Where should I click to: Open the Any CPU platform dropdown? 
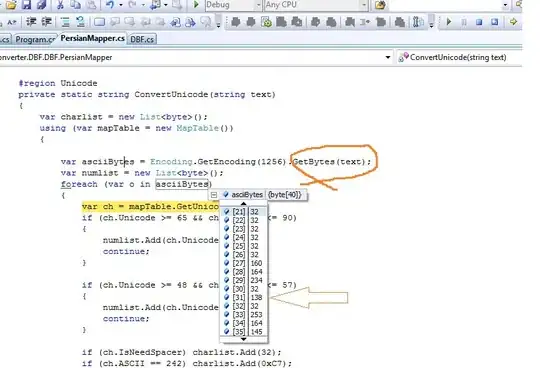[x=316, y=5]
